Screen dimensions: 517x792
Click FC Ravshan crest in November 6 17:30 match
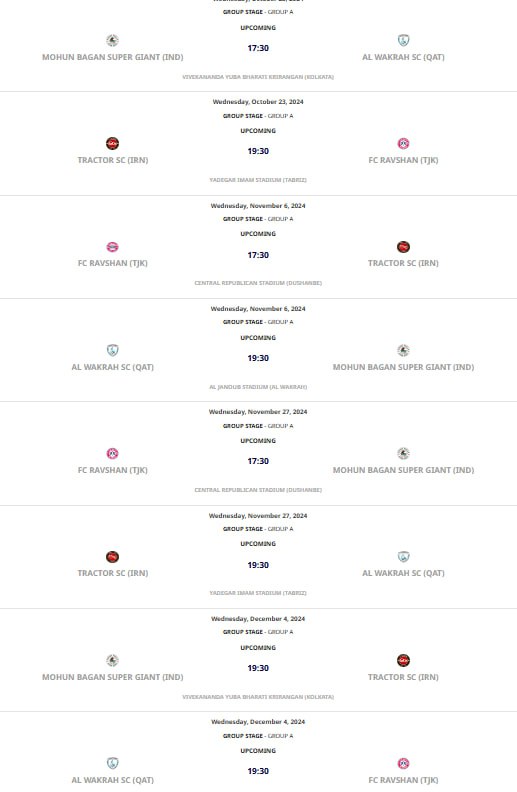112,247
